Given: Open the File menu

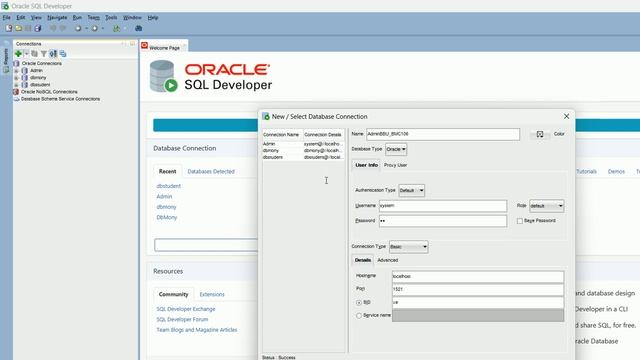Looking at the screenshot, I should pos(7,18).
